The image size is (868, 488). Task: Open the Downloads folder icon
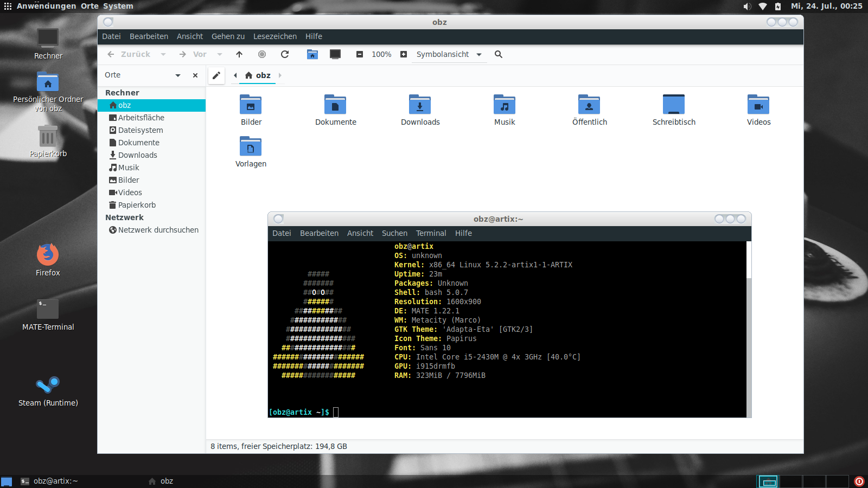pyautogui.click(x=420, y=105)
